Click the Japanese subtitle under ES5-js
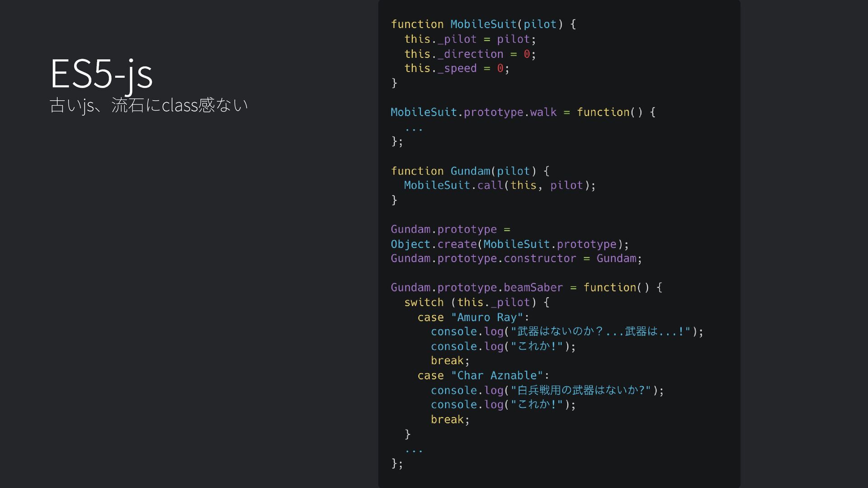Screen dimensions: 868x488 coord(148,105)
